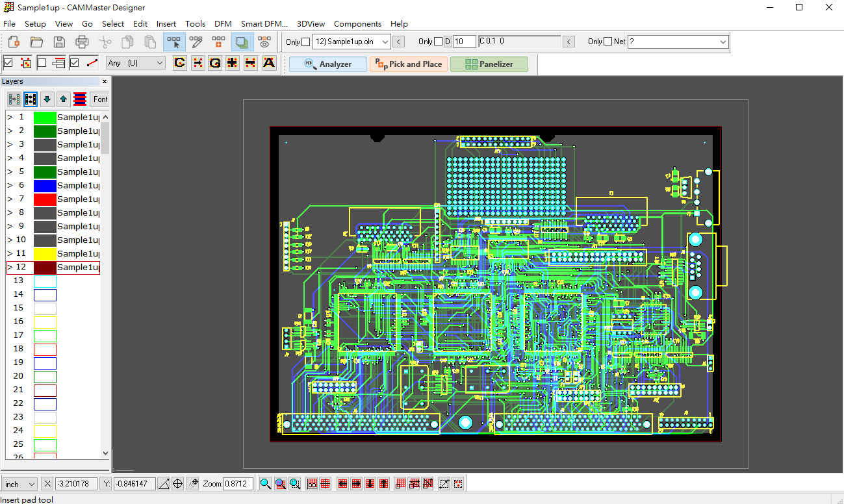Tick the Only checkbox beside Net field
The image size is (844, 504).
(x=607, y=42)
